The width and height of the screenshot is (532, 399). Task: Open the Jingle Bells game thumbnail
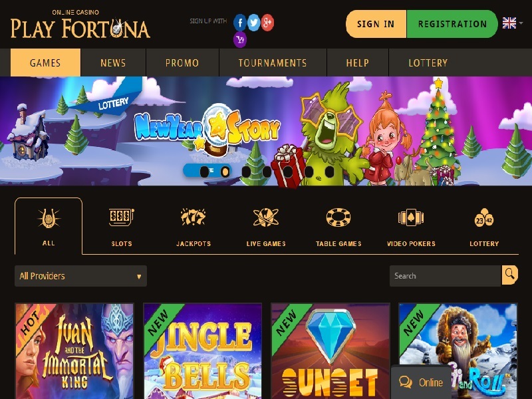tap(203, 351)
